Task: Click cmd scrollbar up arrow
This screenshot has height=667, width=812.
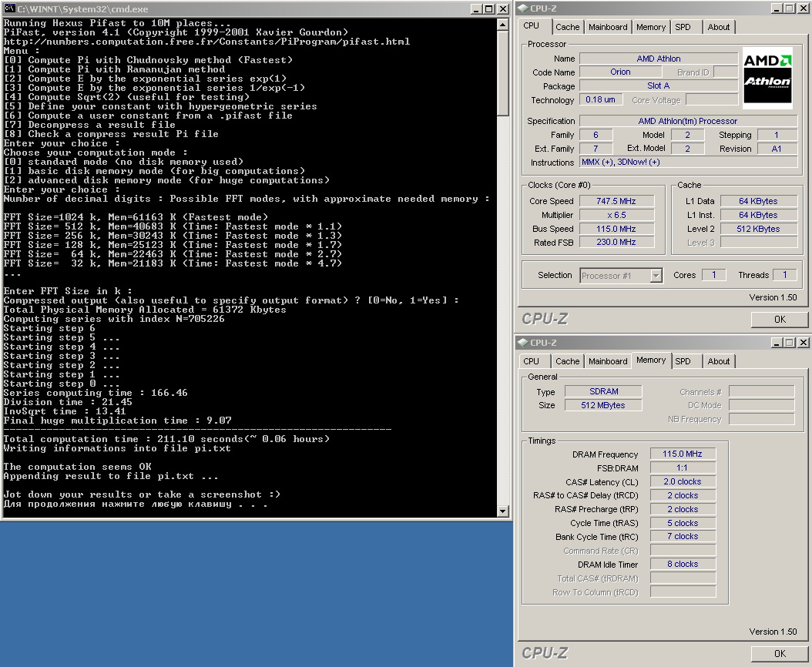Action: [x=502, y=25]
